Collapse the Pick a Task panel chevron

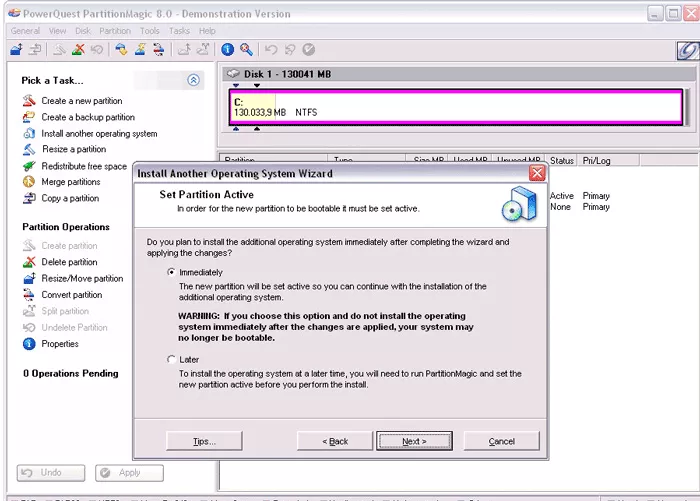193,80
